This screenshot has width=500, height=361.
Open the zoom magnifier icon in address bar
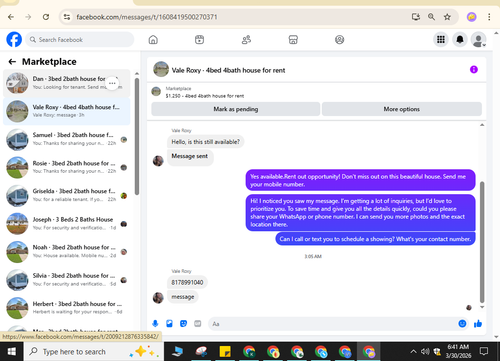coord(431,17)
